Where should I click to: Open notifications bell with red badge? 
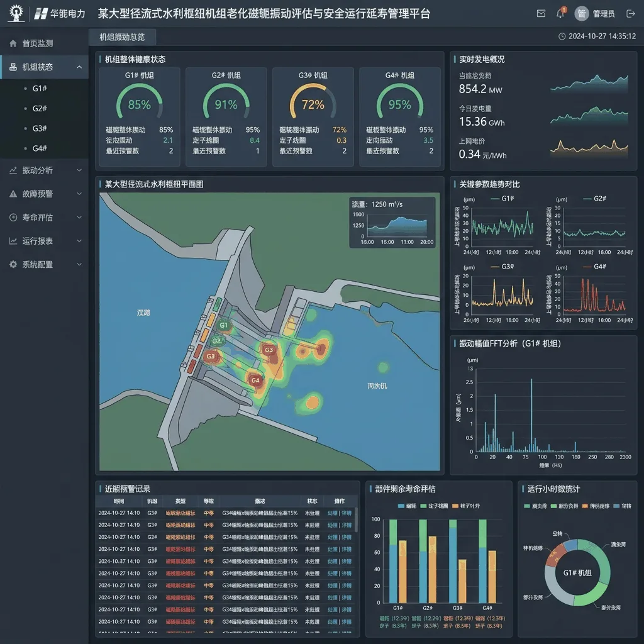pos(560,13)
